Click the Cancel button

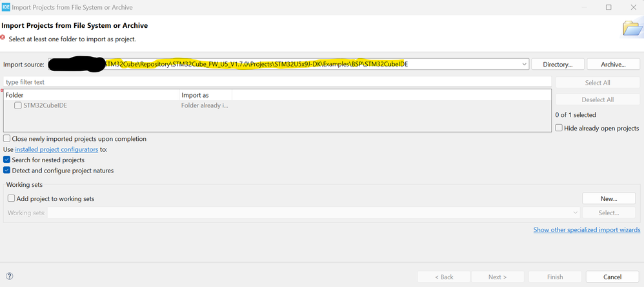[612, 277]
